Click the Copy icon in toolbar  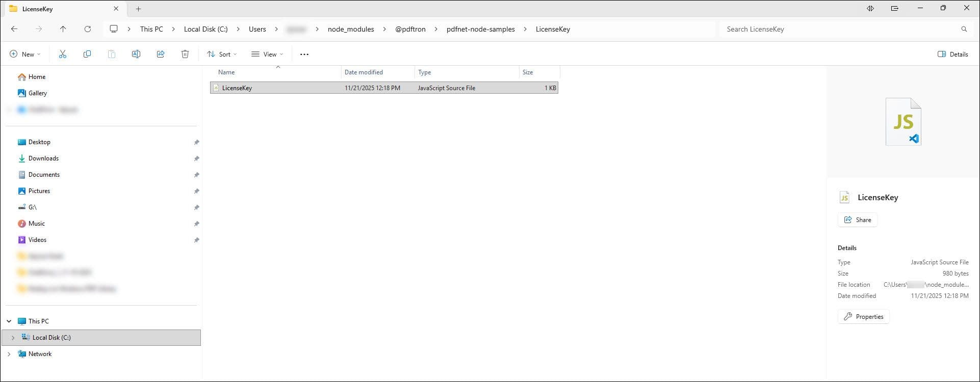point(87,54)
